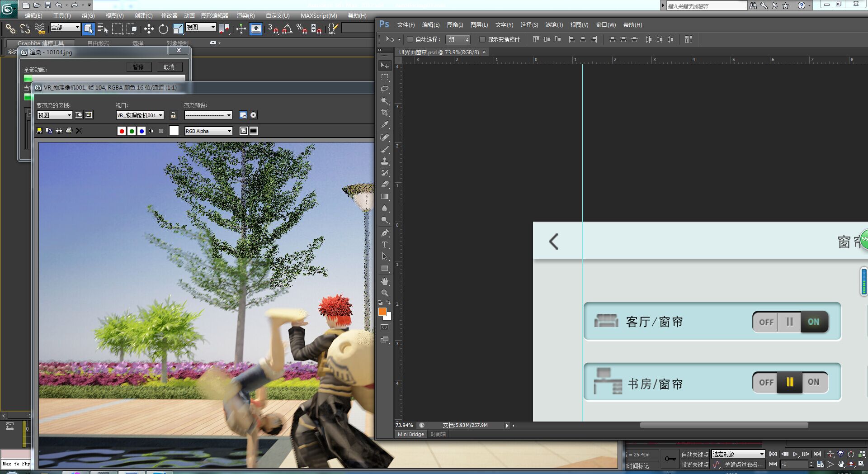Click the Photoshop horizontal scrollbar

(x=724, y=425)
